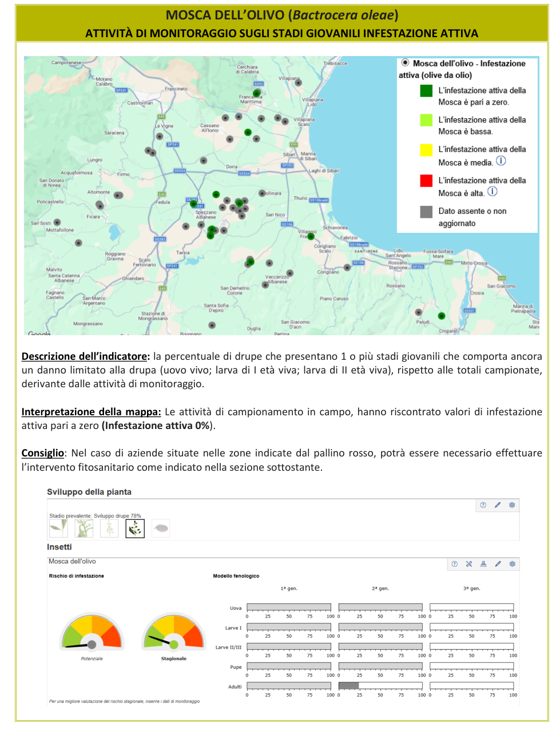Click 'Insetti' section title
The width and height of the screenshot is (560, 731).
click(59, 547)
